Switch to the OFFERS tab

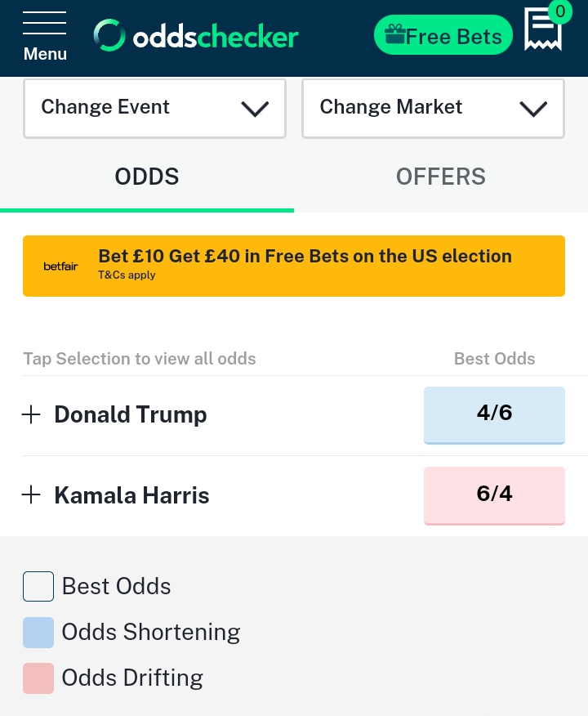pos(441,177)
